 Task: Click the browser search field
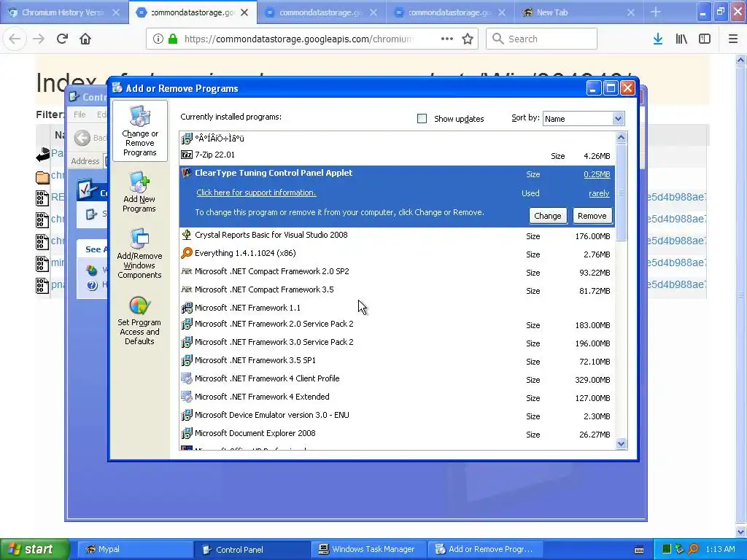click(x=542, y=39)
